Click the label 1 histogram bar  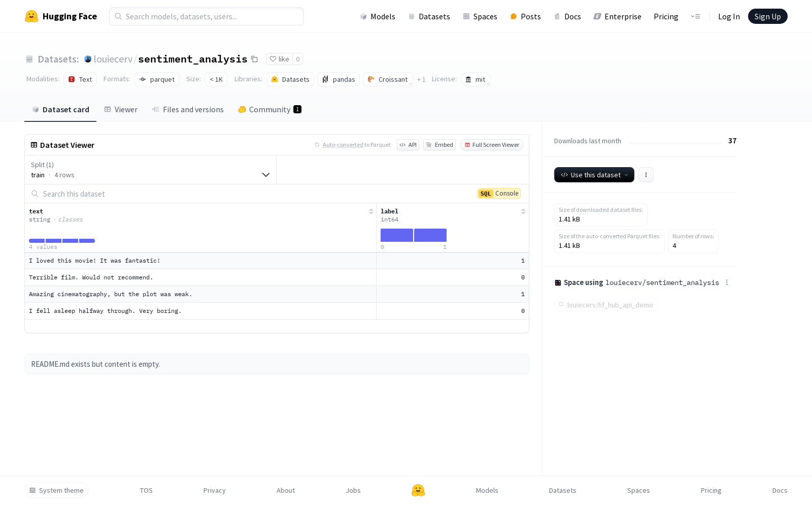[x=430, y=235]
